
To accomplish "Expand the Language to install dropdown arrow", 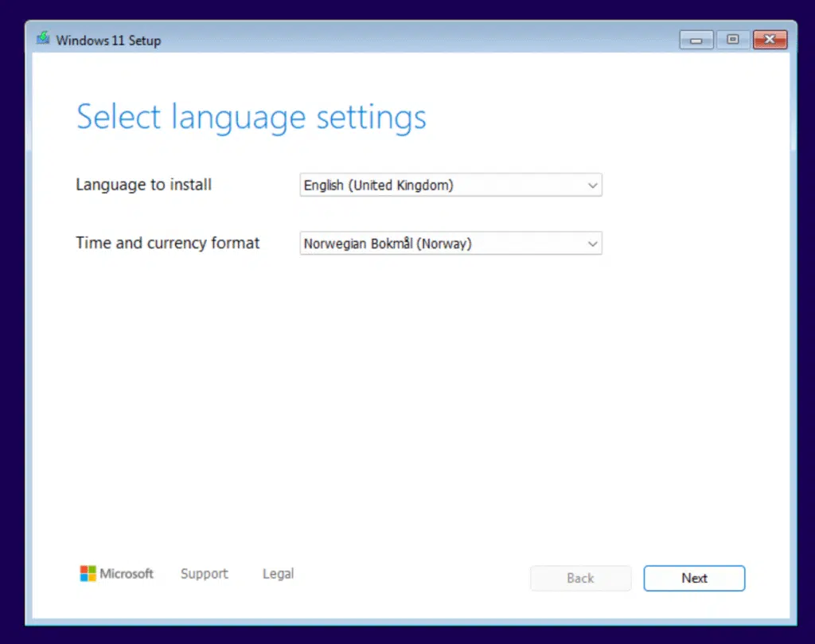I will click(592, 185).
